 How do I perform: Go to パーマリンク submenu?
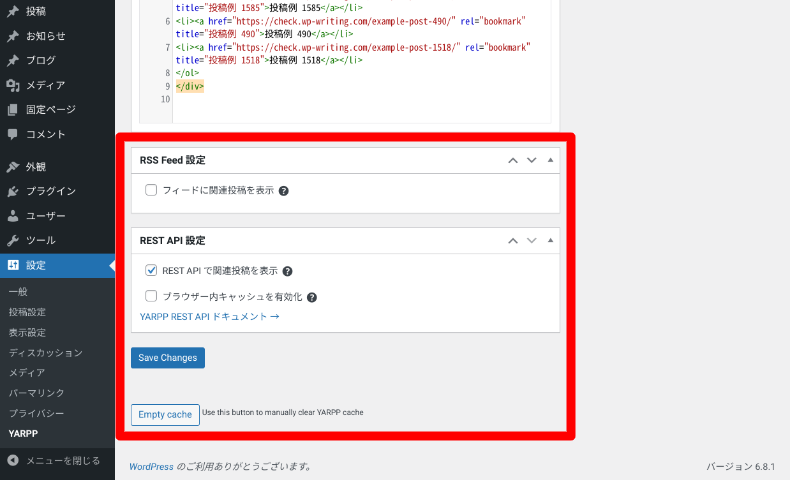(36, 393)
